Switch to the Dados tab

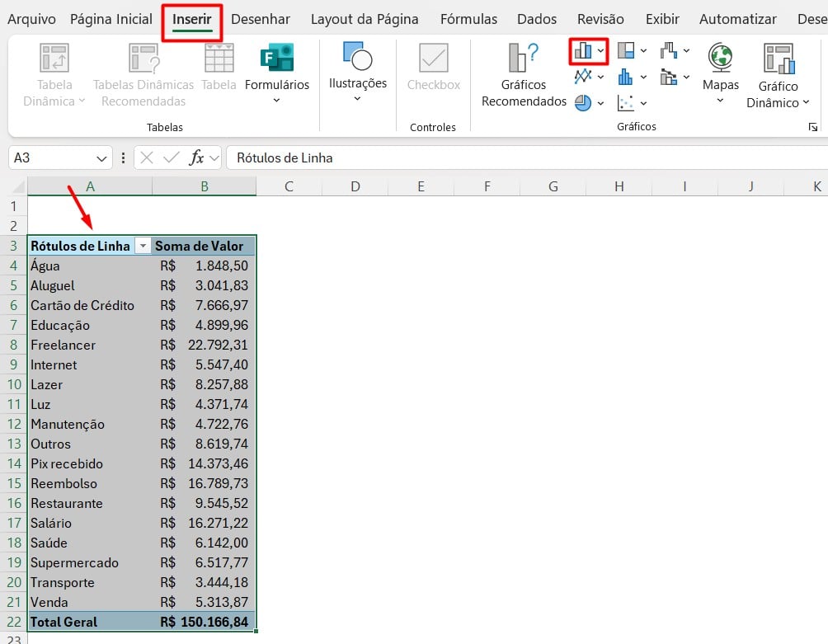coord(537,19)
